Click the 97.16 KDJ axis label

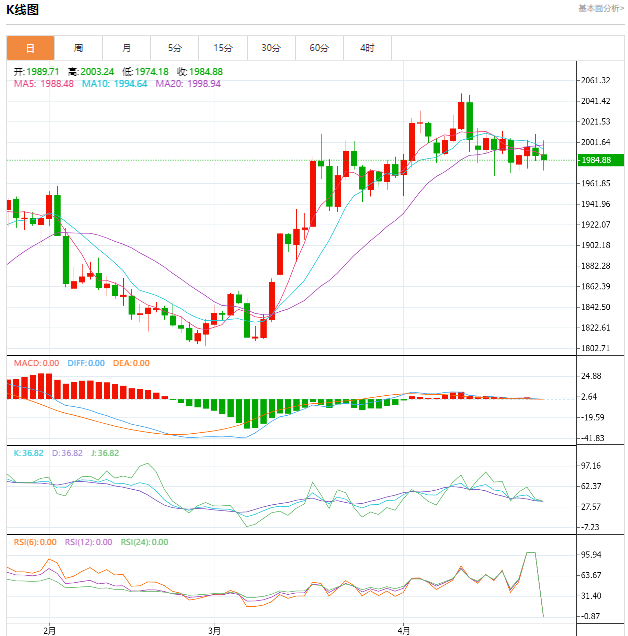tap(591, 466)
